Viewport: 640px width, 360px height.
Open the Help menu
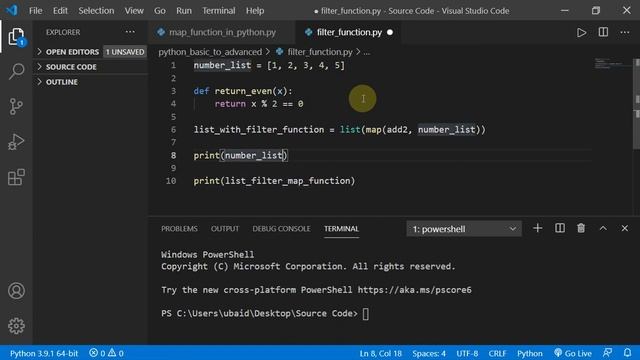(255, 11)
